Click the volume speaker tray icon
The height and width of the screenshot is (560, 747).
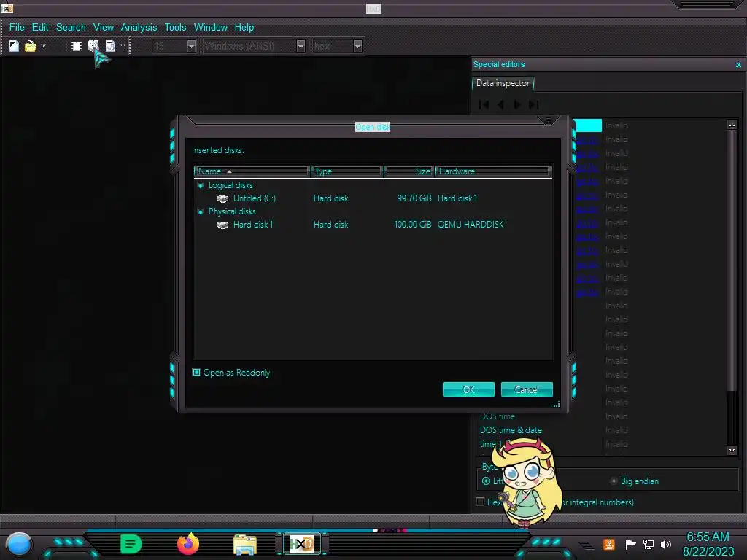coord(666,544)
